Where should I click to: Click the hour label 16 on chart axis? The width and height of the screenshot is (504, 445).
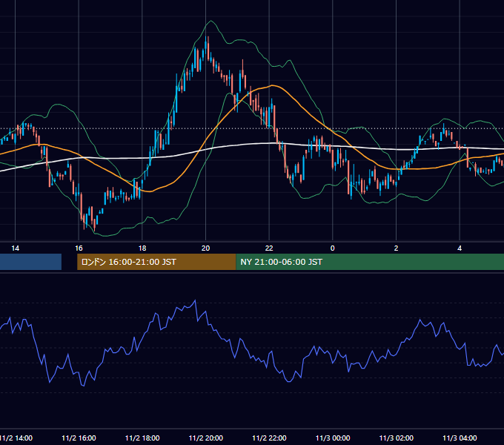coord(79,248)
